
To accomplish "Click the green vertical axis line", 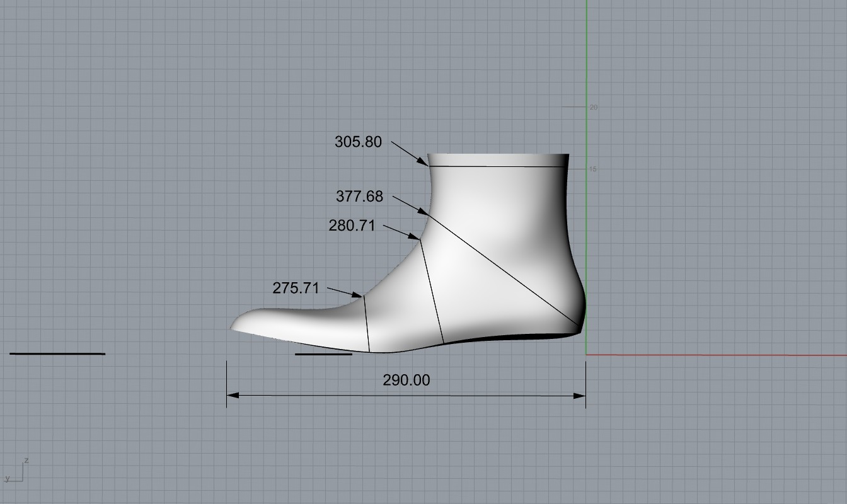I will click(x=587, y=63).
